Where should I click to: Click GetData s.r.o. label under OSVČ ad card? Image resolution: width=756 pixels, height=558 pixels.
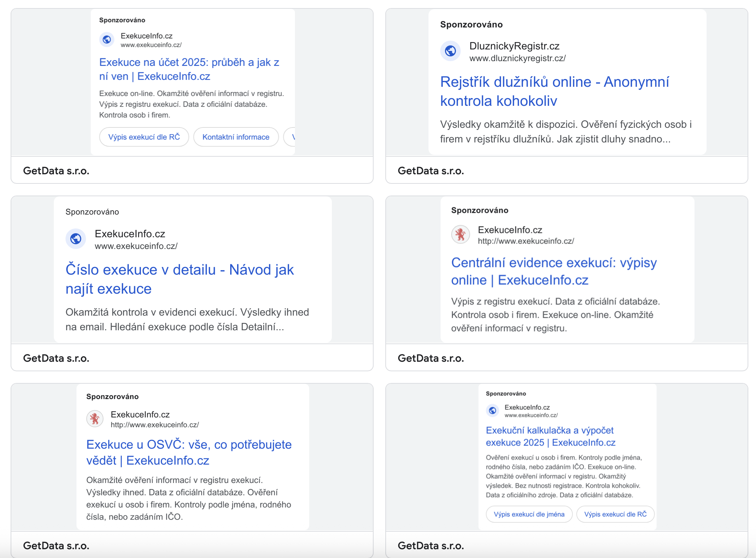56,546
